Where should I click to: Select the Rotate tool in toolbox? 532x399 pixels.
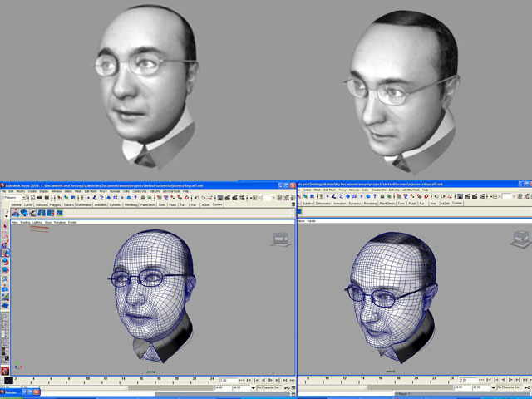(x=5, y=262)
